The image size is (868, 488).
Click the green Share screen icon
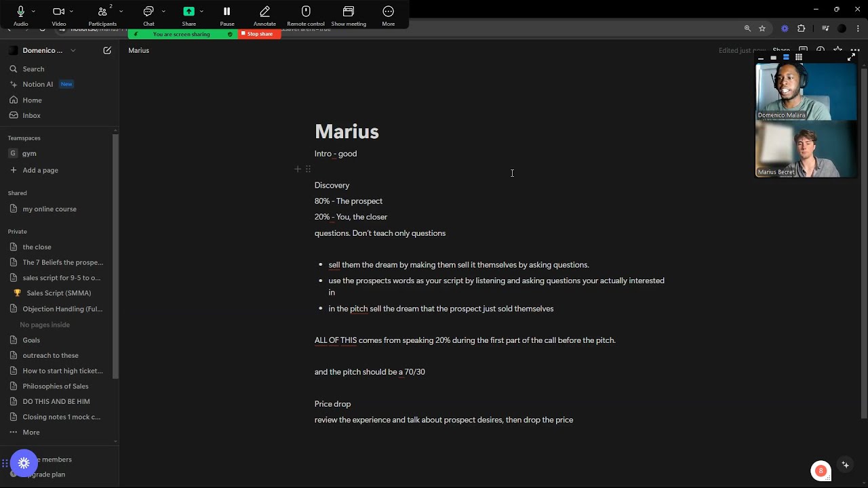pyautogui.click(x=189, y=12)
